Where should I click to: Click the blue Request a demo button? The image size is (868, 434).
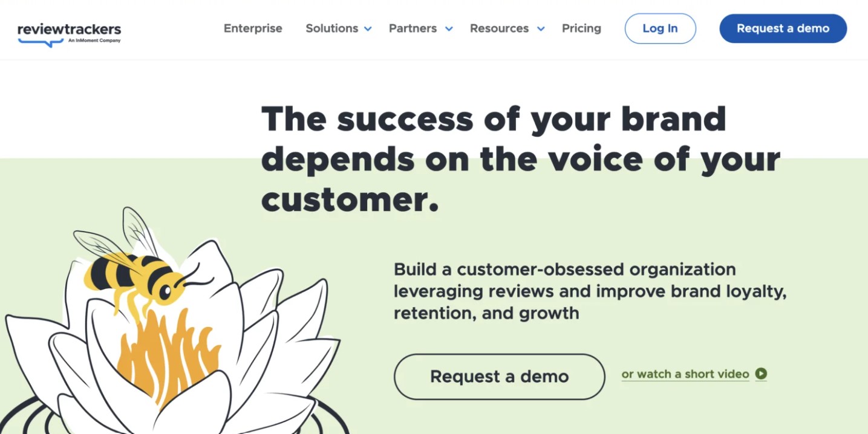pyautogui.click(x=783, y=28)
